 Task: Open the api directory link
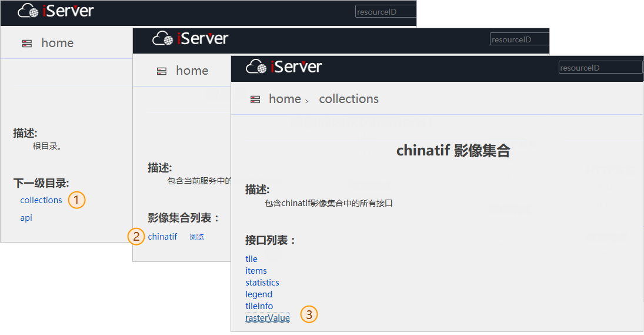point(26,218)
